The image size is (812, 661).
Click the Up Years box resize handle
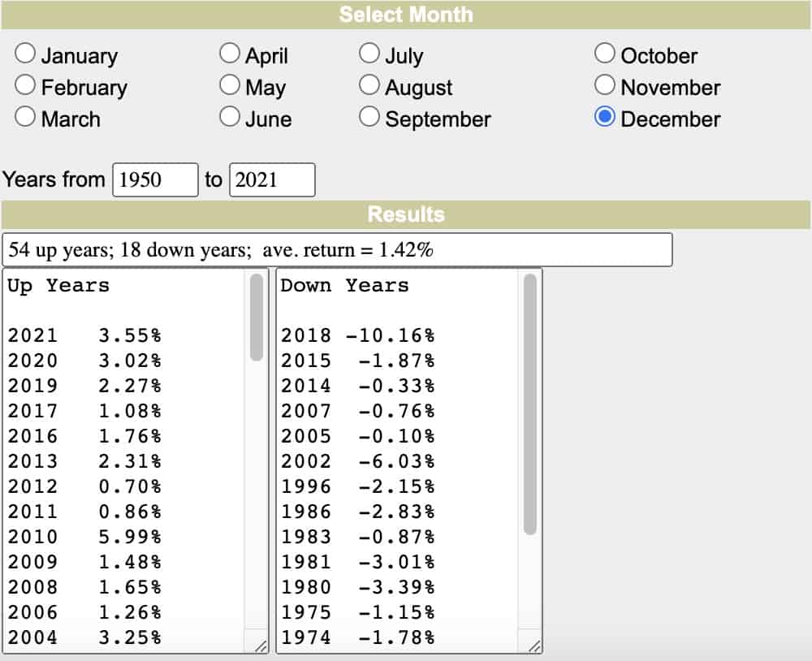point(261,646)
